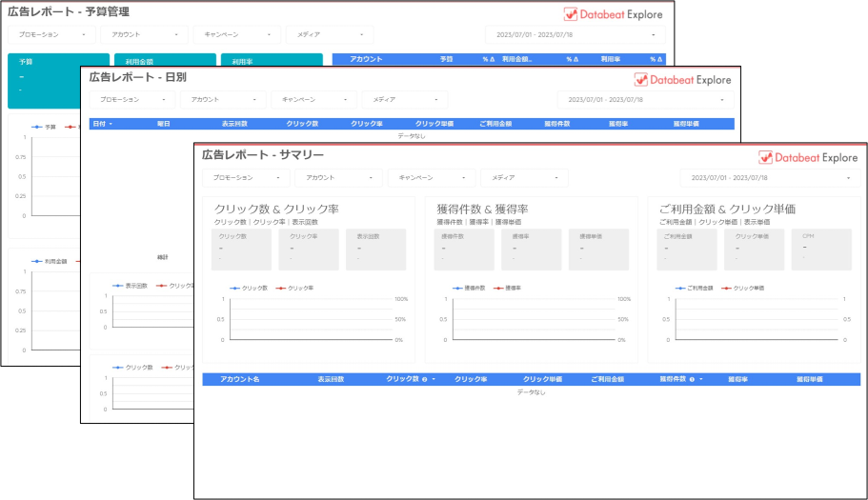Image resolution: width=868 pixels, height=500 pixels.
Task: Sort by アカウント名 column in summary table
Action: 240,379
